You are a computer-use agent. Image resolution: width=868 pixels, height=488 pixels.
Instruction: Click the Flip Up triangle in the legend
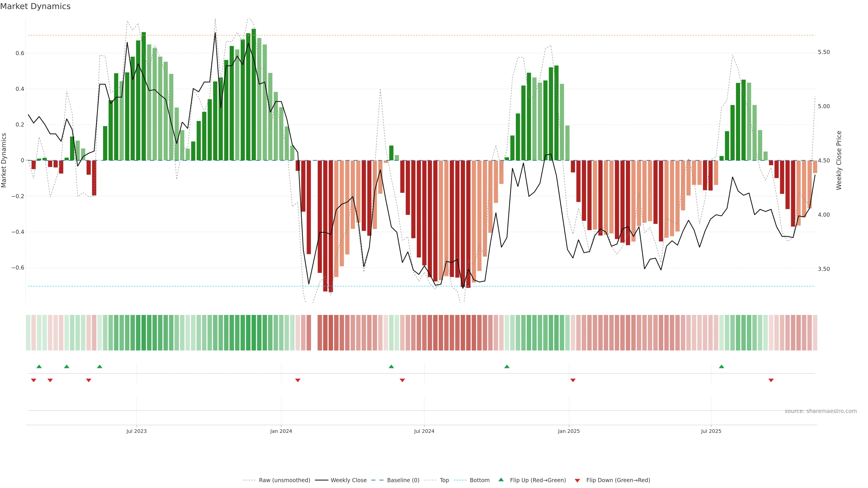(501, 480)
